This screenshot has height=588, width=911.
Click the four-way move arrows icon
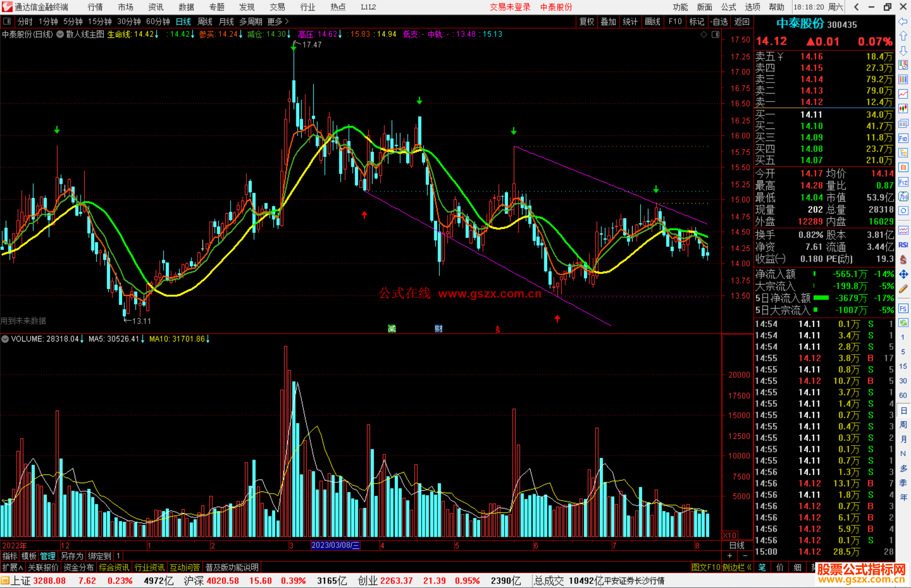pos(903,274)
